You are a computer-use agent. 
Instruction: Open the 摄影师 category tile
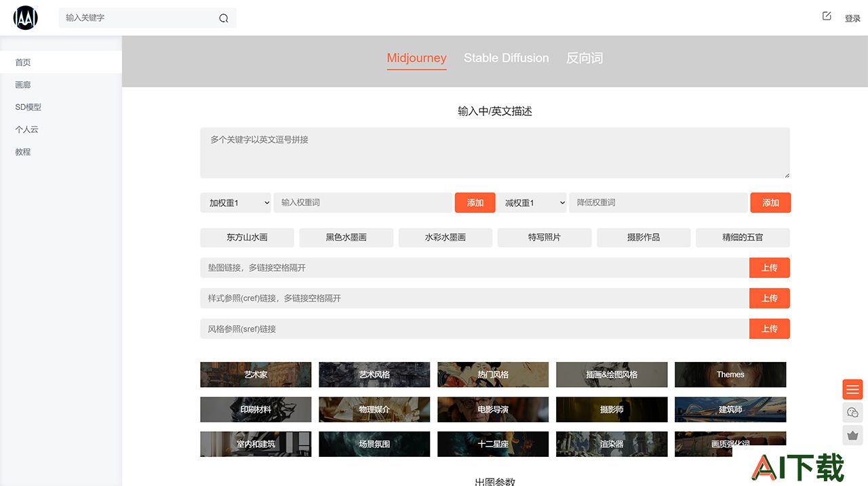point(612,409)
